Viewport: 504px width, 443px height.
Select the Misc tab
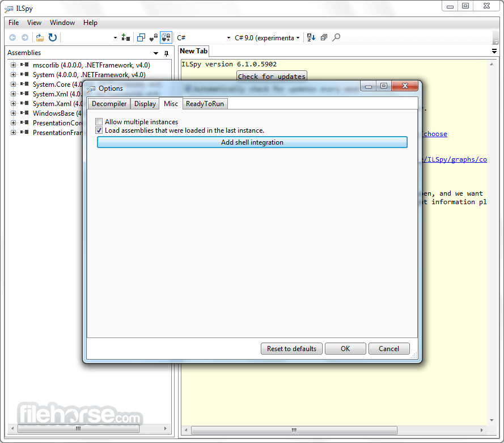pos(171,103)
